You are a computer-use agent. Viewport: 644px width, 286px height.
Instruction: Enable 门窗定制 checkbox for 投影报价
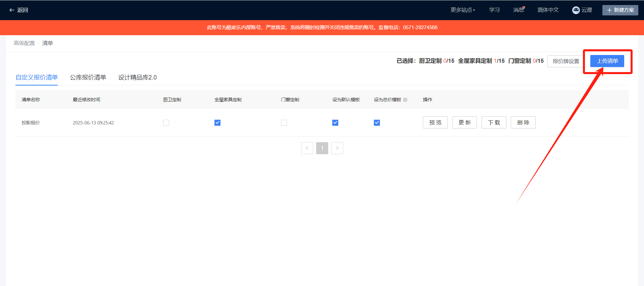[284, 123]
